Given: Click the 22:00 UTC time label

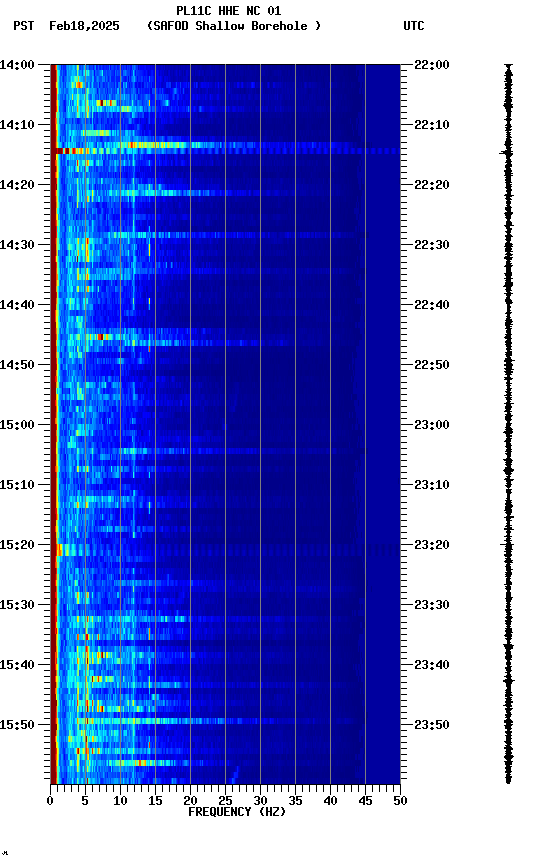Looking at the screenshot, I should coord(432,65).
